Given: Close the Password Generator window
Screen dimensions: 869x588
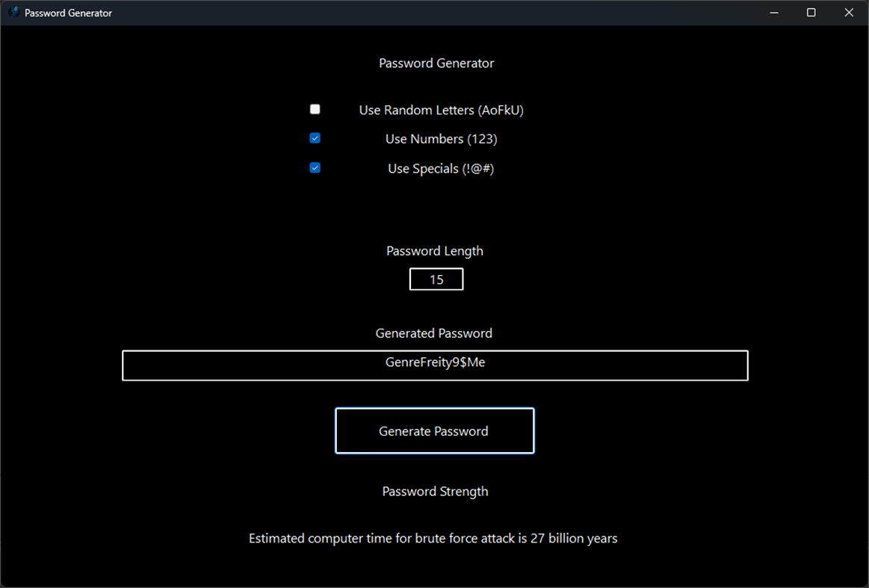Looking at the screenshot, I should [x=849, y=12].
